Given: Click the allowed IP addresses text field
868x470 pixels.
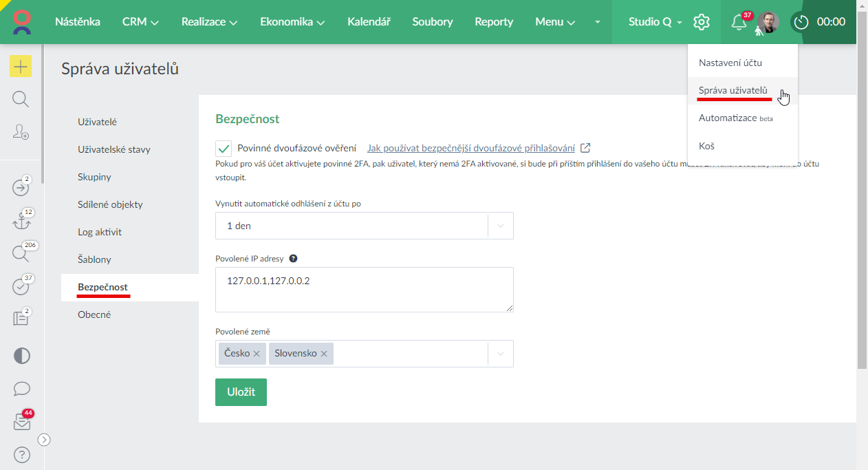Looking at the screenshot, I should [x=364, y=290].
